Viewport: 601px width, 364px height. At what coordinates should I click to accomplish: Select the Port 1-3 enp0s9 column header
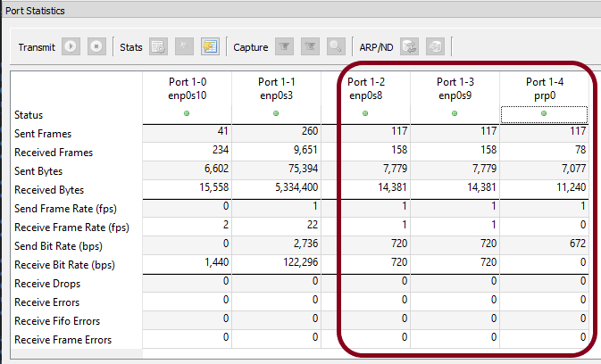[455, 89]
